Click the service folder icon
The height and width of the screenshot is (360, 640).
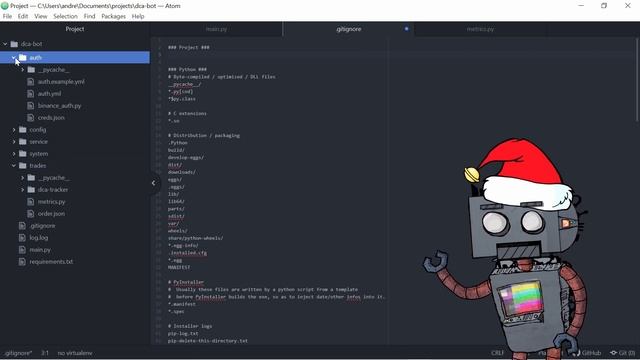pyautogui.click(x=23, y=142)
